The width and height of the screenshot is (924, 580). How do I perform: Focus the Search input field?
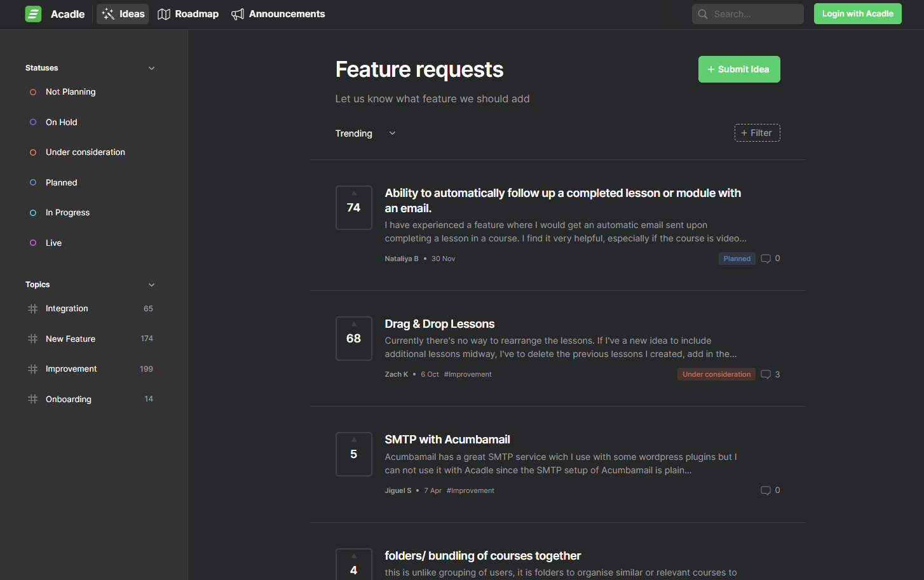tap(748, 14)
